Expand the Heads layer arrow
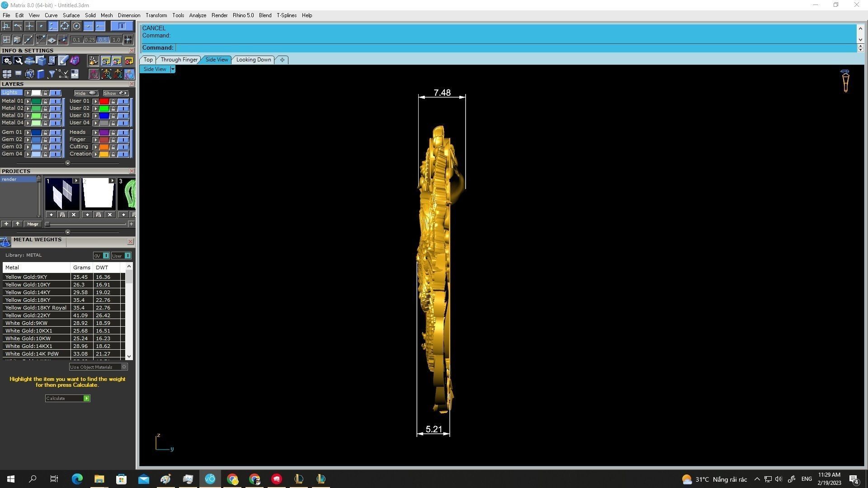868x488 pixels. coord(95,132)
